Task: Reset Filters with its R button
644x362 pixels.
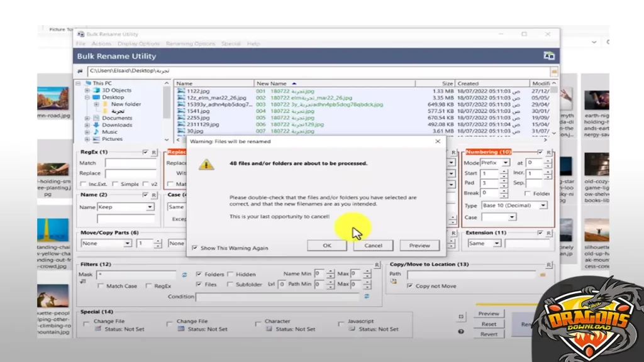Action: pos(377,265)
